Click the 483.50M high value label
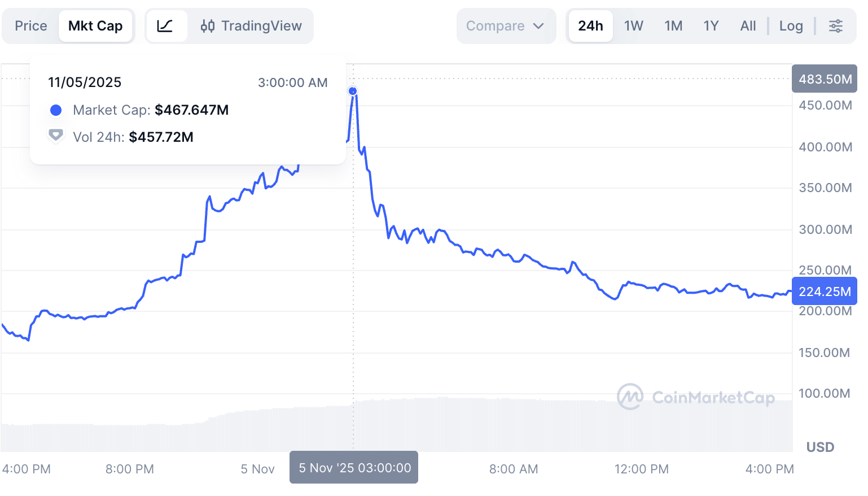This screenshot has height=496, width=868. coord(824,79)
